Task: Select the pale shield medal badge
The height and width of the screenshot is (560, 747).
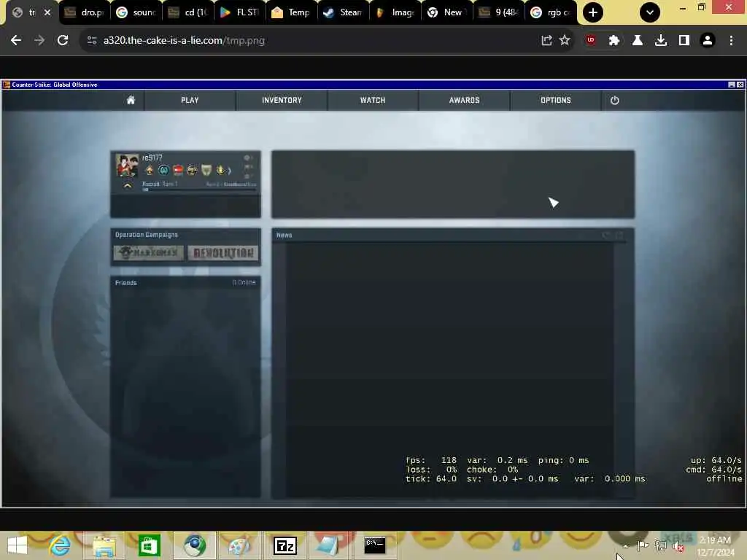Action: point(206,170)
